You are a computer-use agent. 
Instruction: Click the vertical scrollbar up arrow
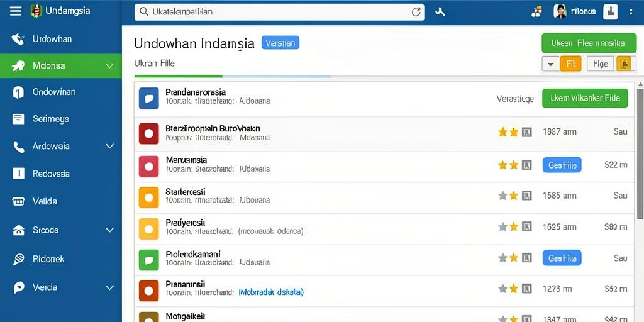click(x=640, y=84)
